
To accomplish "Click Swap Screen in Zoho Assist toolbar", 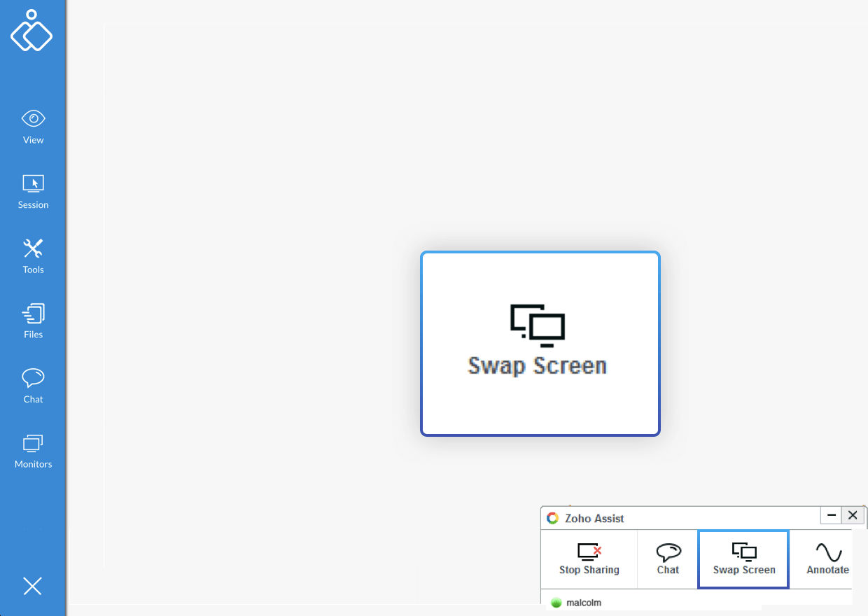I will coord(743,559).
